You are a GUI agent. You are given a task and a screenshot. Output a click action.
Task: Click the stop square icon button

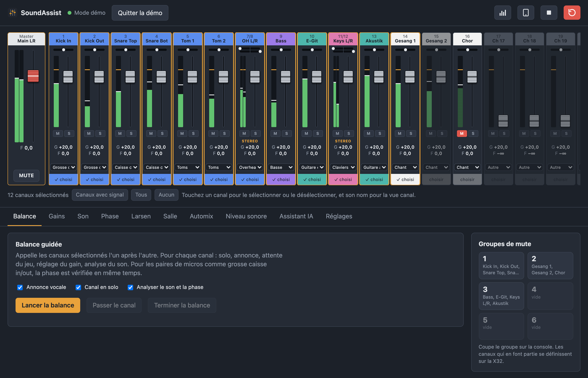(549, 13)
